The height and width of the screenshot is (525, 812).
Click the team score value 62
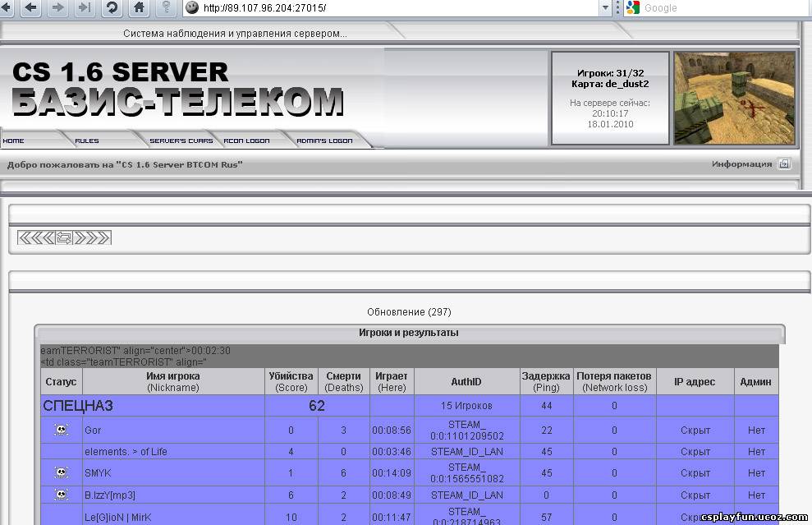[316, 405]
